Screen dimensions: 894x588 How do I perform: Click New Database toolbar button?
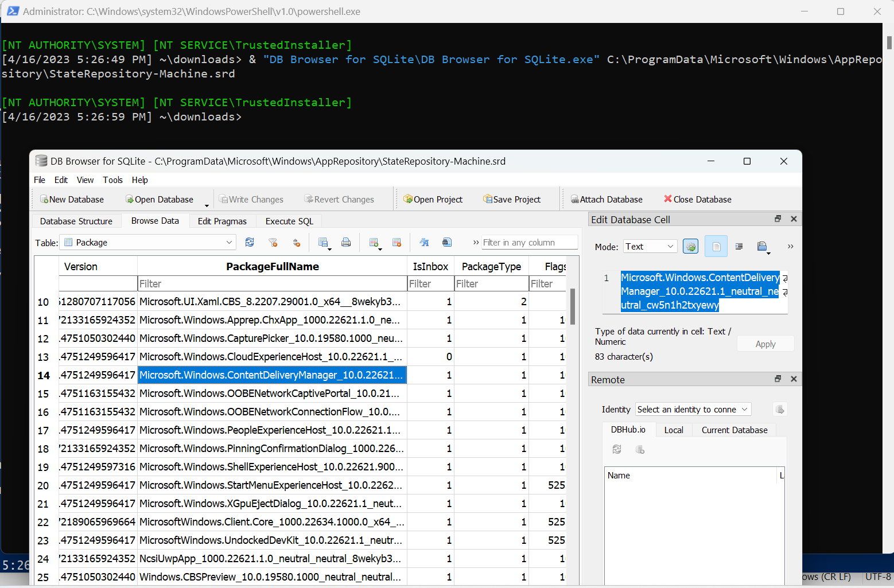(72, 199)
